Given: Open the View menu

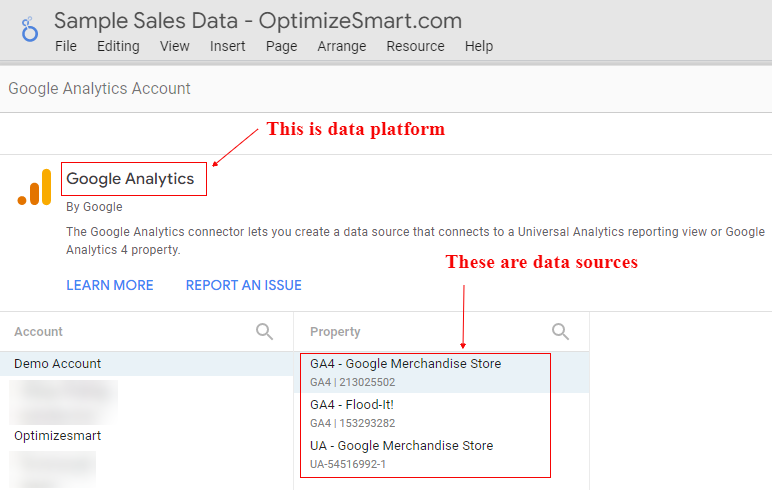Looking at the screenshot, I should click(174, 46).
